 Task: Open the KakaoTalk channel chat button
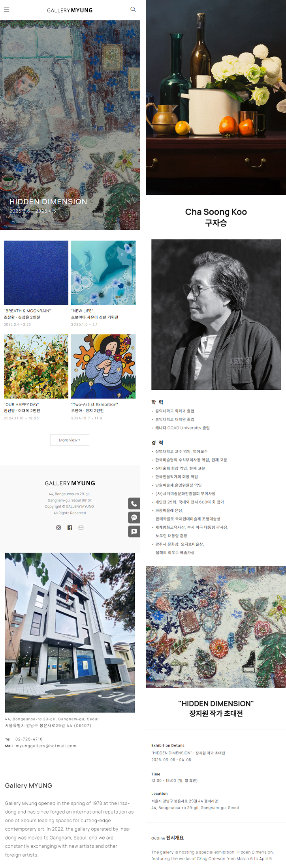pos(134,517)
